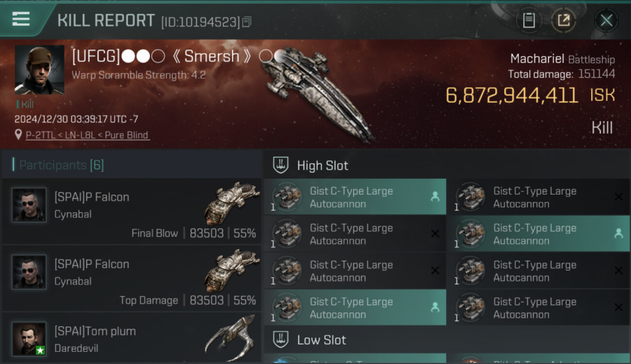Click the destroyed X mark on the top-right autocannon

[x=618, y=197]
